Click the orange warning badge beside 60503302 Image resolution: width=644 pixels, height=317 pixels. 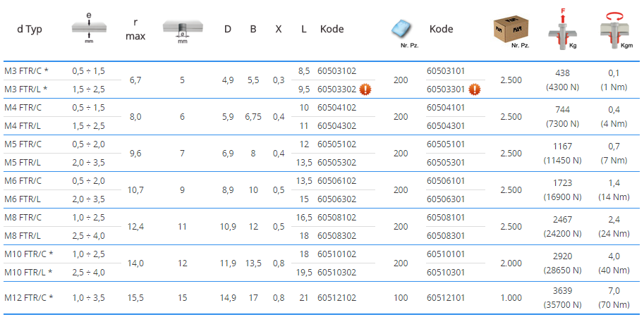click(366, 89)
